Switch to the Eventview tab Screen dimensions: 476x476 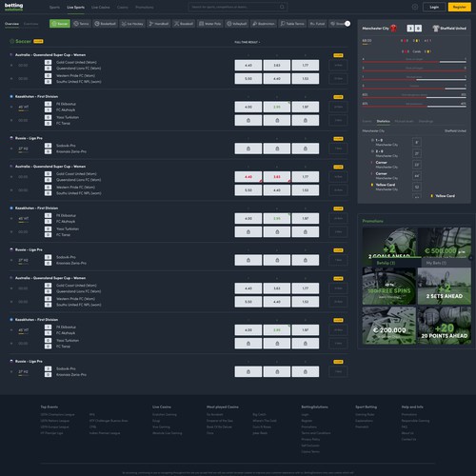click(x=30, y=24)
